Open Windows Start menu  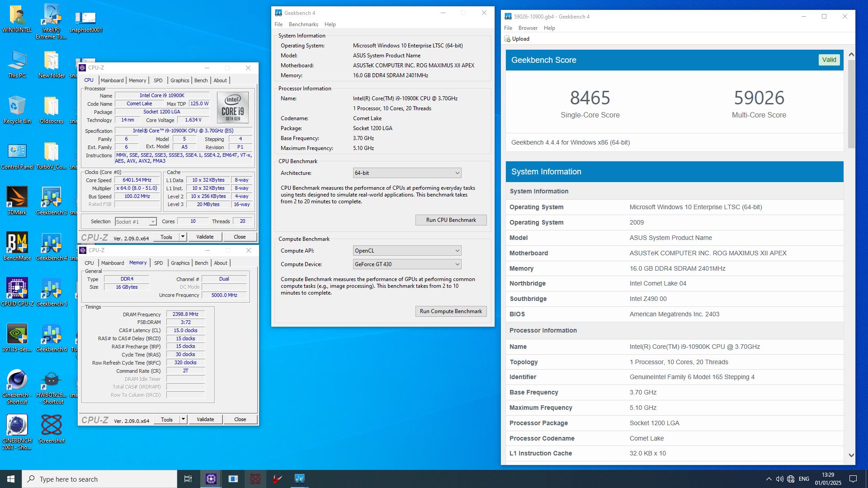pos(11,479)
